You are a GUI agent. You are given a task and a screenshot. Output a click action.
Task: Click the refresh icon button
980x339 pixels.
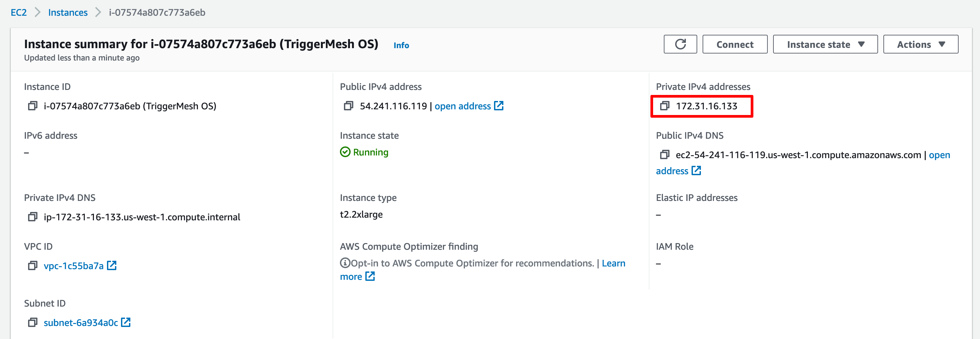click(x=680, y=44)
